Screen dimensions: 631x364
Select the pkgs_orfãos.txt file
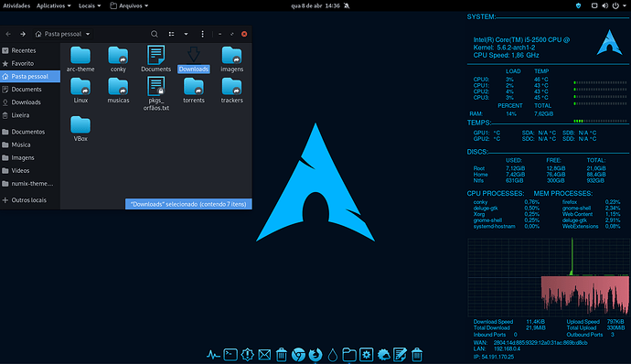tap(156, 94)
